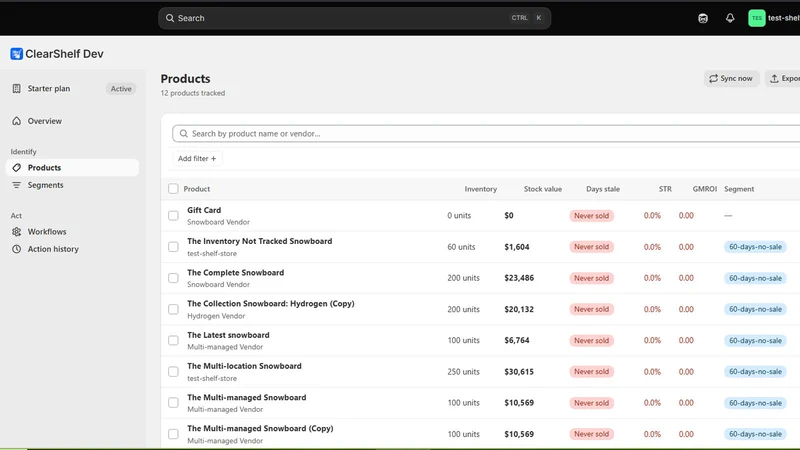The height and width of the screenshot is (450, 800).
Task: Click the Export upload icon
Action: coord(774,78)
